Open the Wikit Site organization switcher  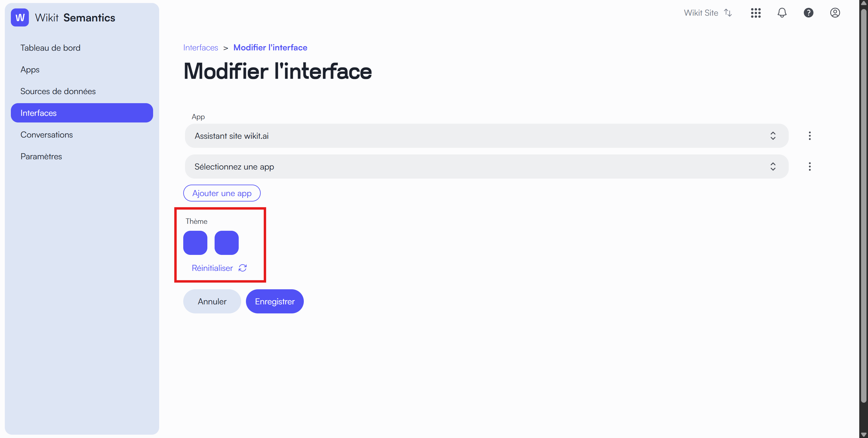pos(708,13)
